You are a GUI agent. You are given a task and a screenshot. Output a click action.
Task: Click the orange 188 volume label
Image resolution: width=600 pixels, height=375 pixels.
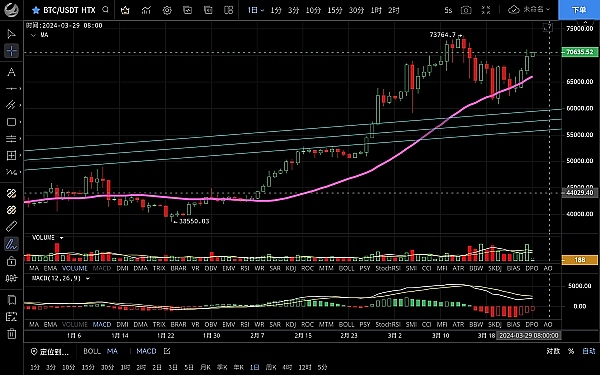coord(579,260)
